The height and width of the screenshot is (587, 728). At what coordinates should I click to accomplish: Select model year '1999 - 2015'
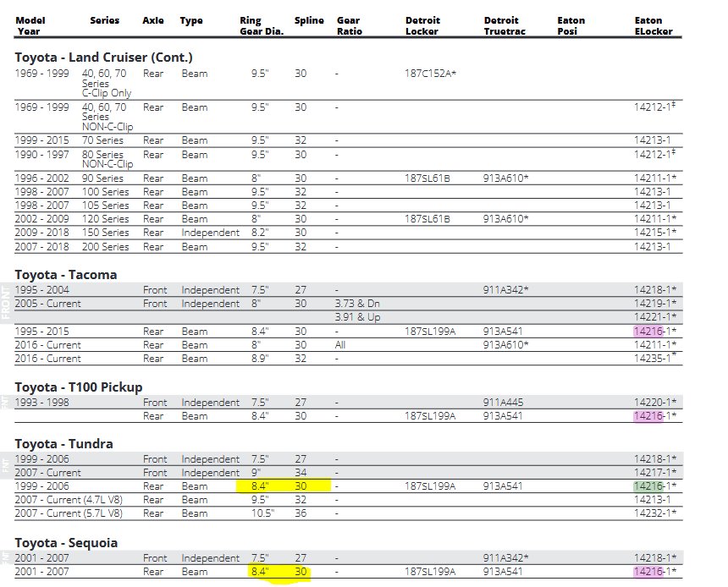coord(41,140)
